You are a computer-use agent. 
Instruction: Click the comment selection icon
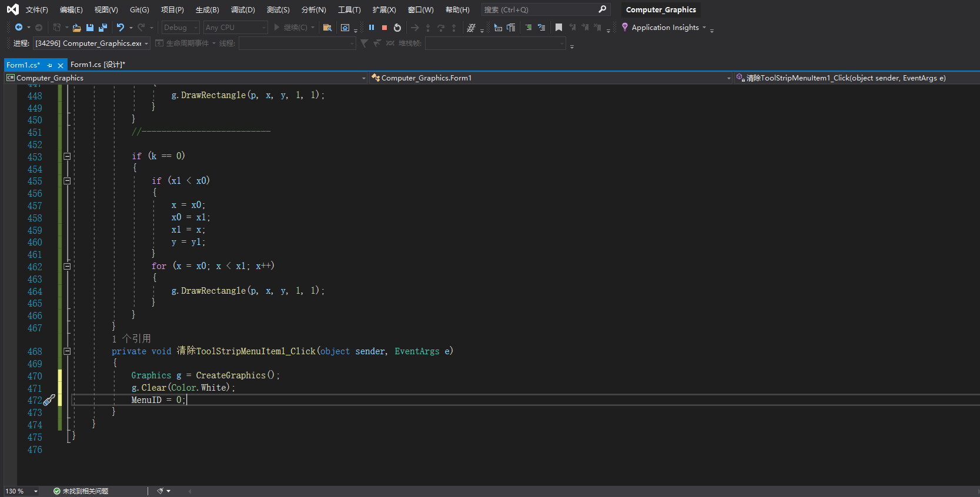541,28
